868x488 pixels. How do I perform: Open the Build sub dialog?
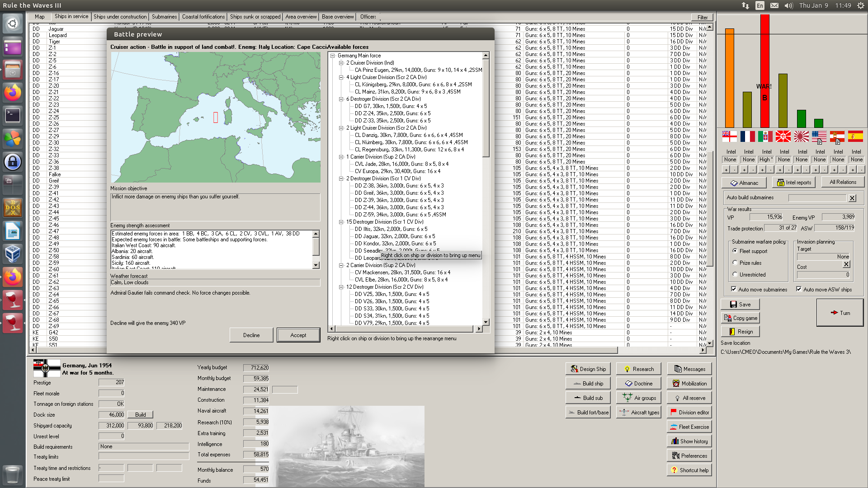tap(588, 398)
